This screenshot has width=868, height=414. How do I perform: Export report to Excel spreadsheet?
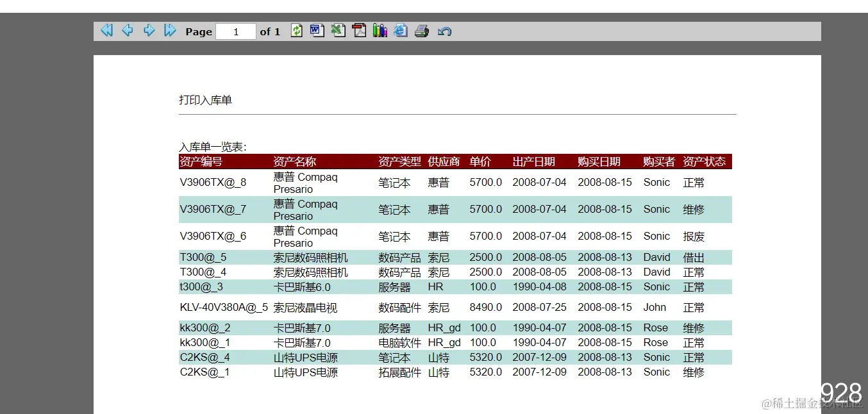[338, 30]
